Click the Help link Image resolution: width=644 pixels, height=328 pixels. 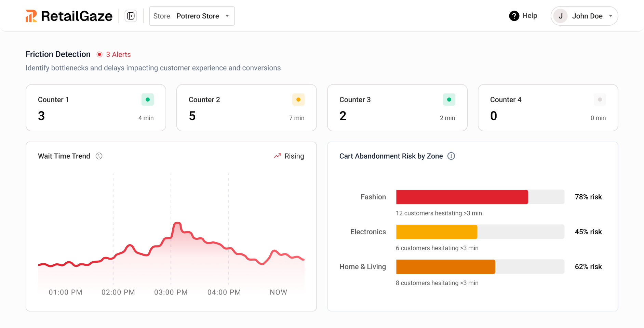click(523, 16)
